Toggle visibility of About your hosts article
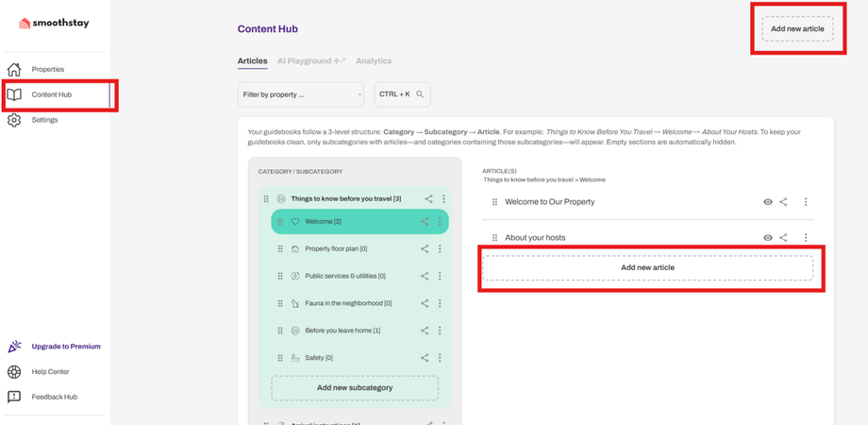This screenshot has width=868, height=425. coord(768,238)
